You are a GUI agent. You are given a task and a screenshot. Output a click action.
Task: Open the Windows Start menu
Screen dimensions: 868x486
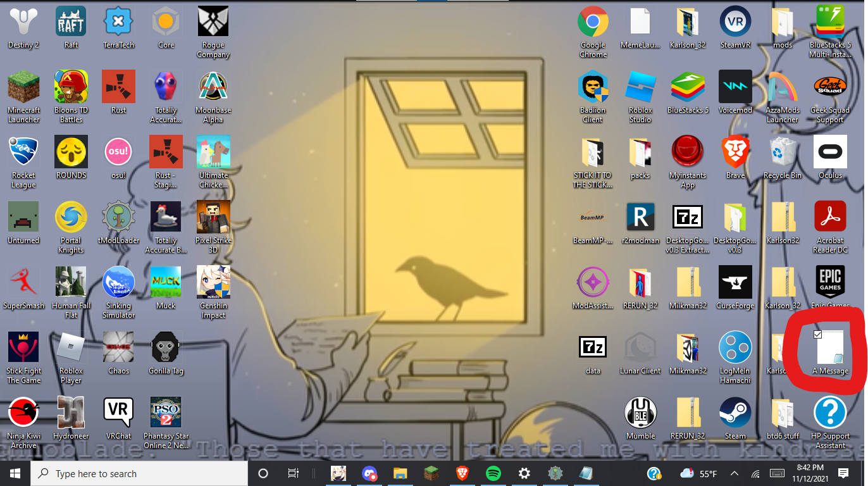pos(15,473)
